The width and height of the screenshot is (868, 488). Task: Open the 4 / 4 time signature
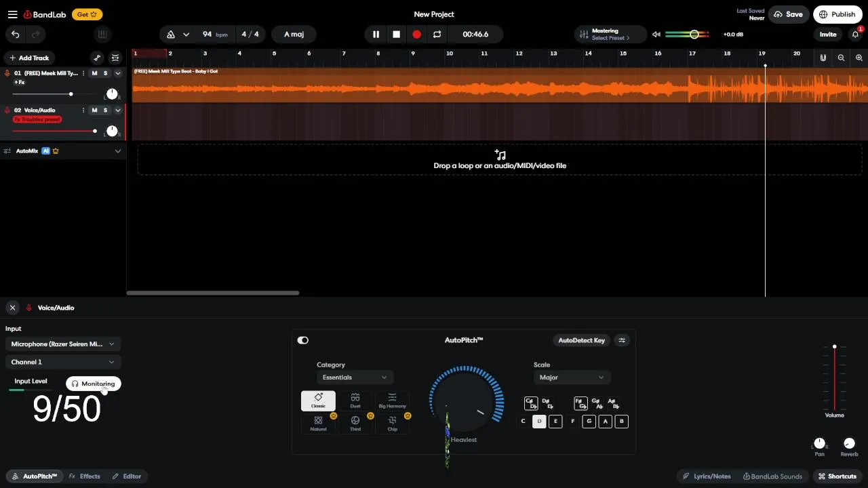[250, 35]
